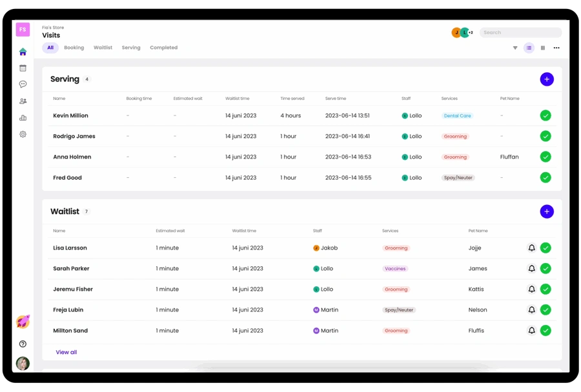Select Millton Sand in waitlist
Viewport: 581px width, 392px height.
[301, 331]
